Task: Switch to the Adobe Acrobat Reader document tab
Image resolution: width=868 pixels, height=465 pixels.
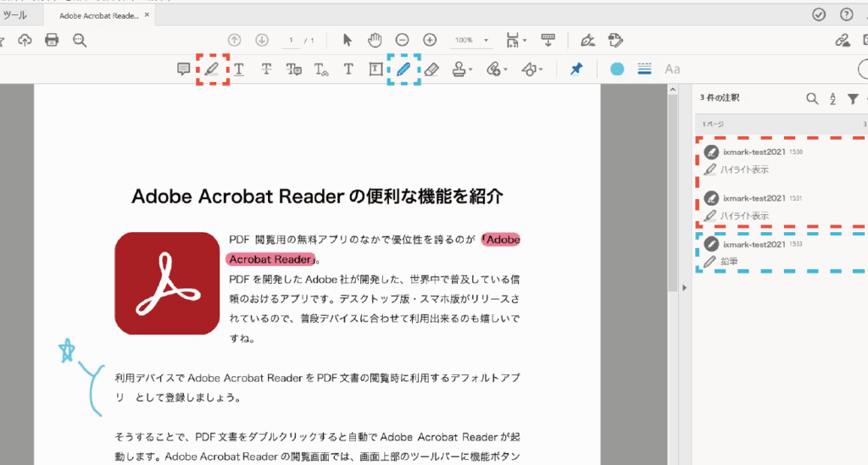Action: (100, 15)
